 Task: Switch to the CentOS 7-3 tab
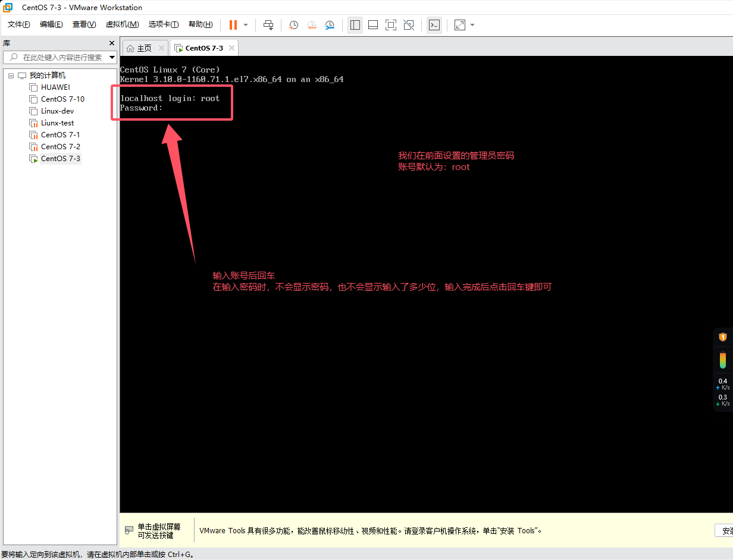click(x=204, y=48)
